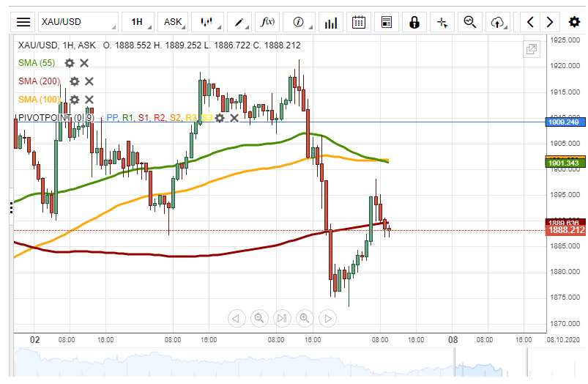This screenshot has width=588, height=384.
Task: Click the detach chart popup icon
Action: point(532,49)
